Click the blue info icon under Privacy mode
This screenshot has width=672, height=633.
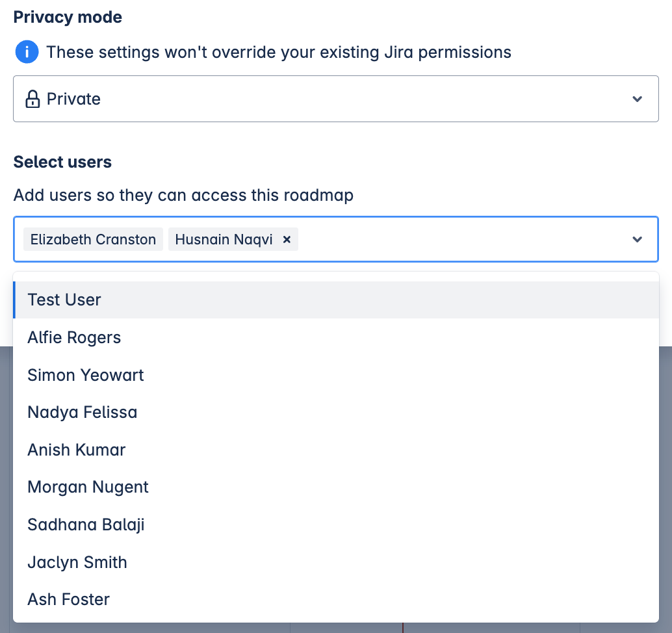point(27,52)
